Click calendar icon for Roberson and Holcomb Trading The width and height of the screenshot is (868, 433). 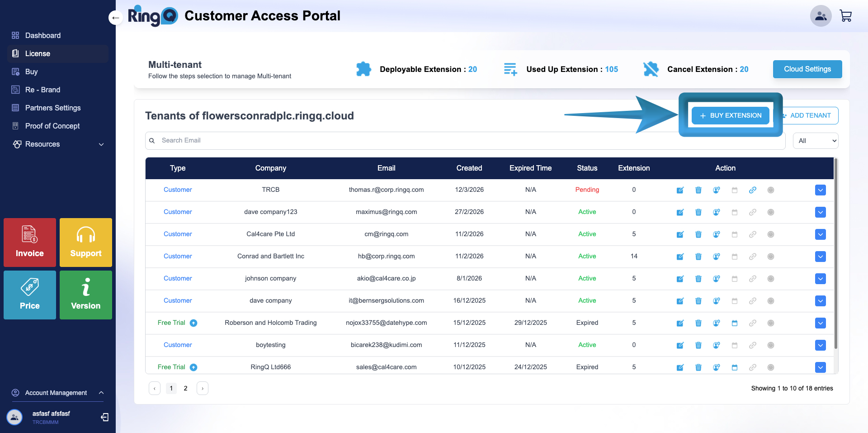[734, 323]
